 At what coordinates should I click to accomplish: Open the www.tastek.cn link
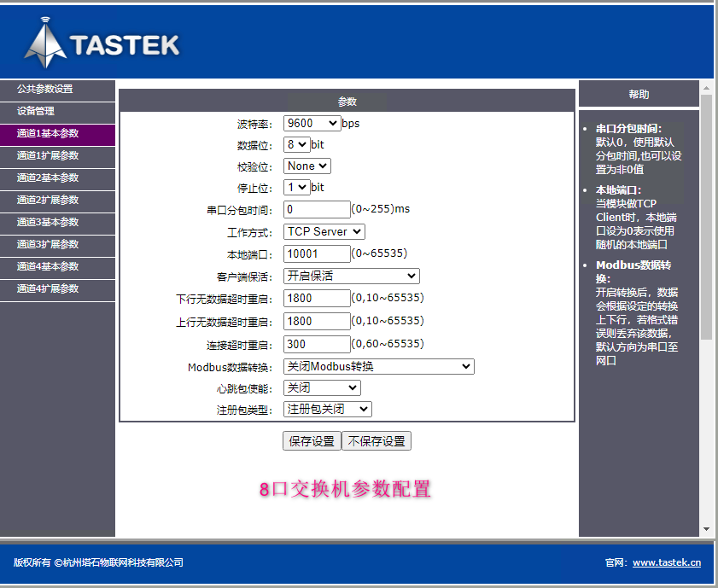[667, 562]
